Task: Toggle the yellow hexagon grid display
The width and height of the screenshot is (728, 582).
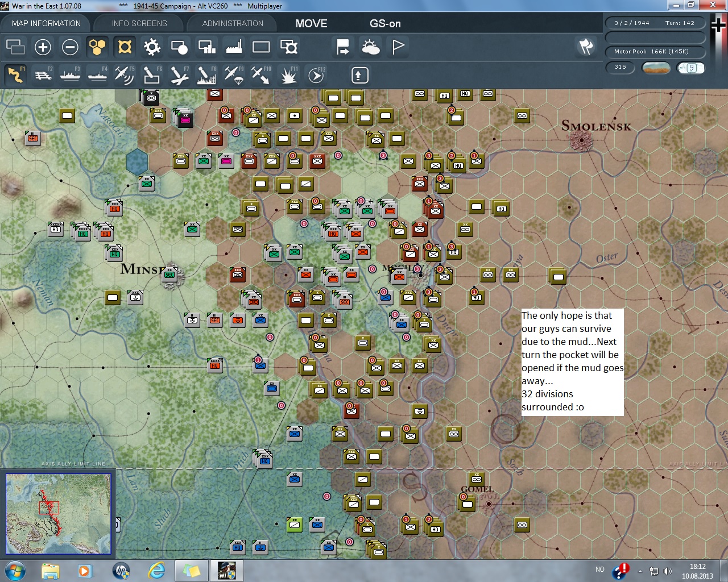Action: coord(97,47)
